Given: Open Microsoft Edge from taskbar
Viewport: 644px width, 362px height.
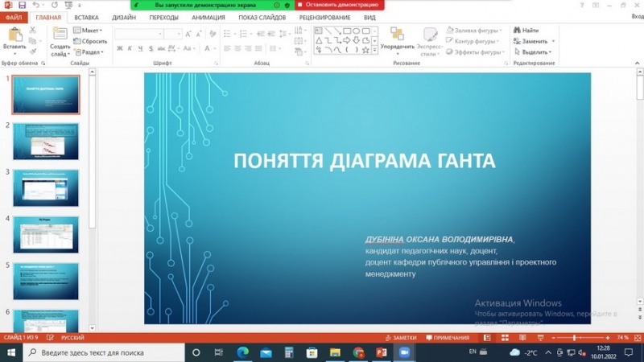Looking at the screenshot, I should pos(243,352).
